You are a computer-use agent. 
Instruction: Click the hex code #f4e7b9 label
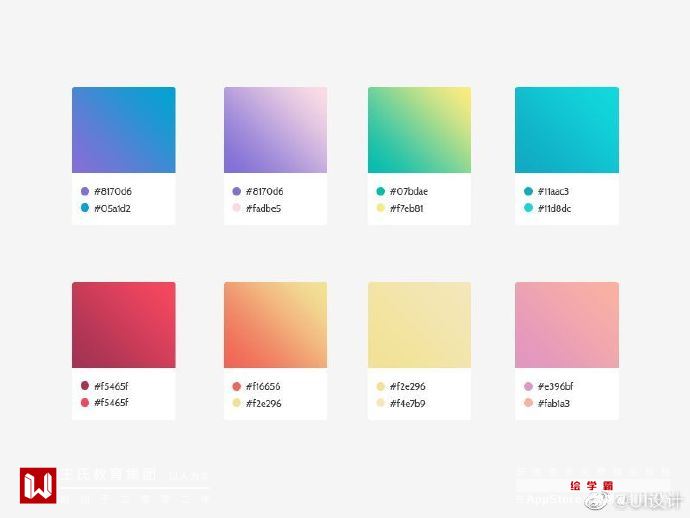tap(407, 403)
